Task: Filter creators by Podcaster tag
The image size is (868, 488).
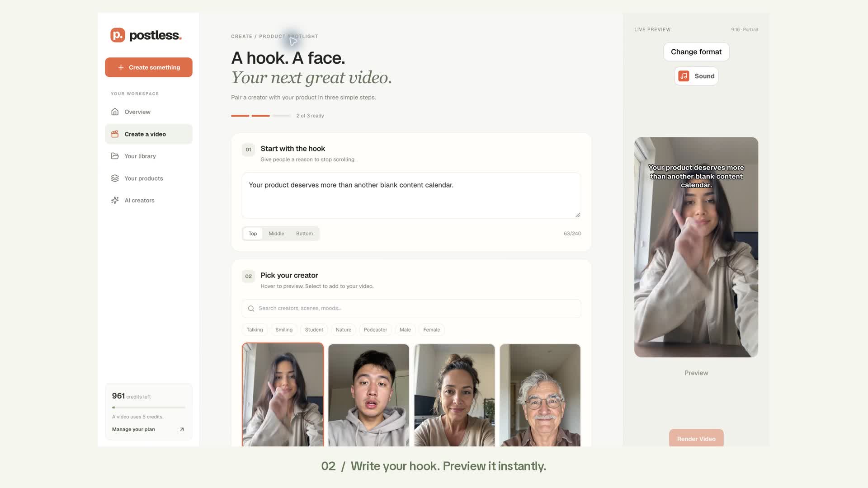Action: [x=375, y=330]
